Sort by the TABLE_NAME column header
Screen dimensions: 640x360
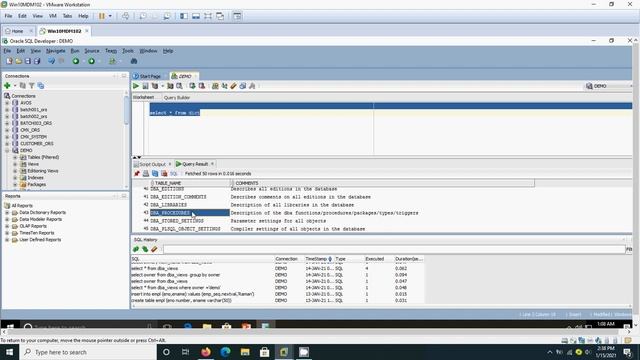[190, 183]
